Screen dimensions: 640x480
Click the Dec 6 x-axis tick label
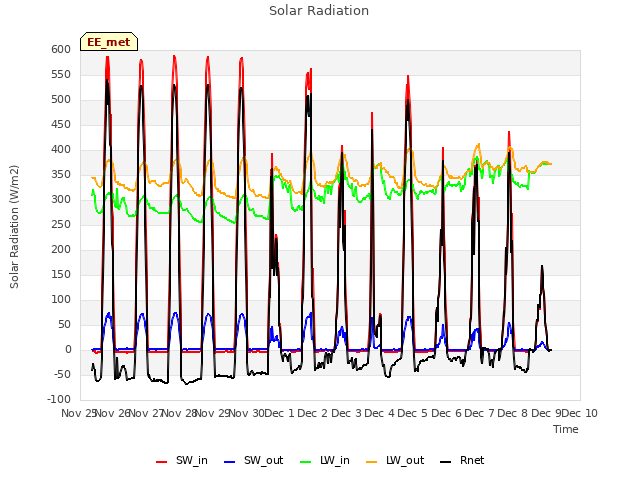coord(446,413)
